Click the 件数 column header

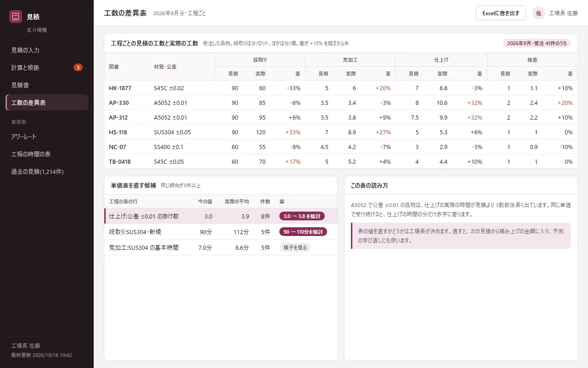coord(265,201)
